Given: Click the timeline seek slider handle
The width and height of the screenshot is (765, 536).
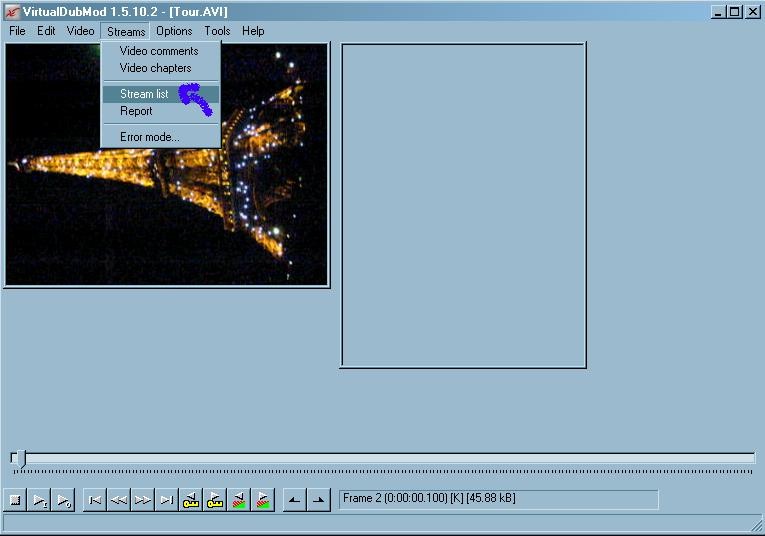Looking at the screenshot, I should click(20, 458).
